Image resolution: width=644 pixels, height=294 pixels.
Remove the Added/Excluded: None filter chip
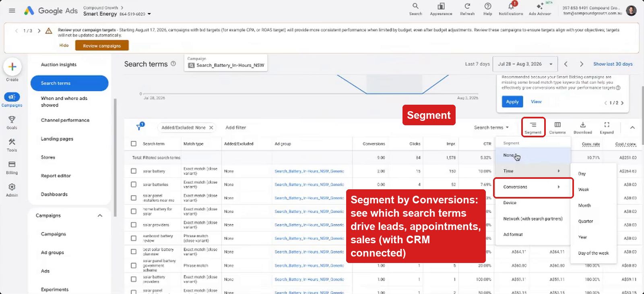[211, 127]
